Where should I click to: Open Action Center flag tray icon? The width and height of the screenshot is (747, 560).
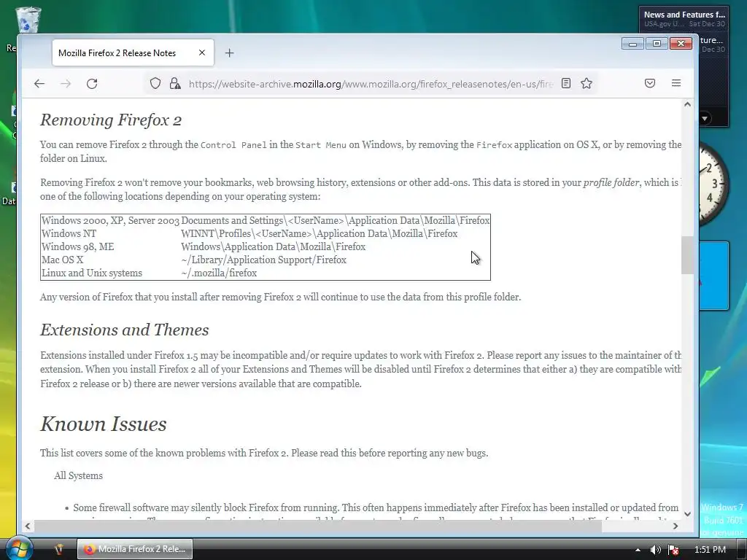coord(673,550)
